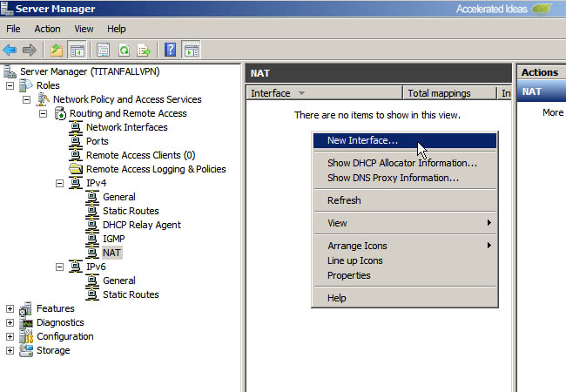This screenshot has width=566, height=392.
Task: Choose New Interface... from context menu
Action: tap(405, 141)
